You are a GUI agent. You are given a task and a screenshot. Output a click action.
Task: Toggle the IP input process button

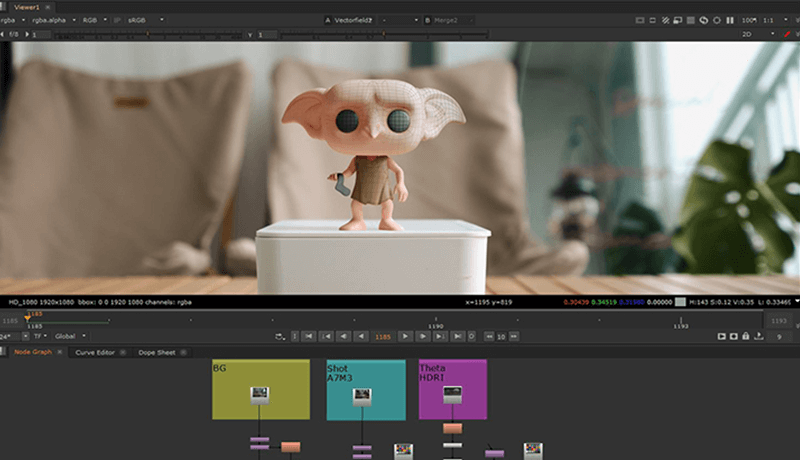click(x=117, y=20)
